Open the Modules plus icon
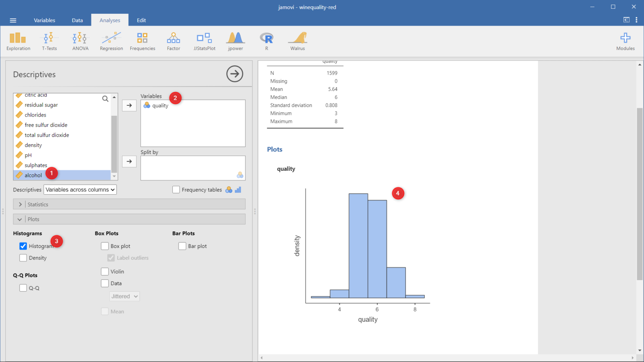The image size is (644, 362). click(625, 41)
